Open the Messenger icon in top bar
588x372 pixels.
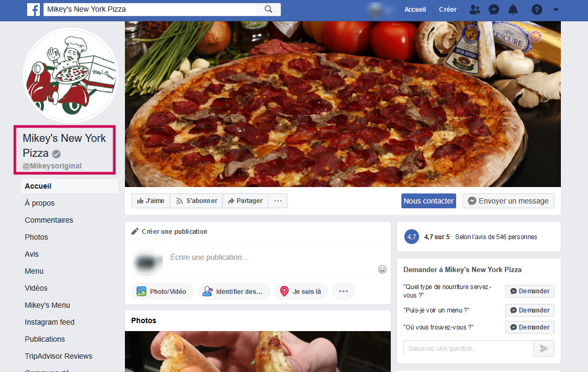494,10
